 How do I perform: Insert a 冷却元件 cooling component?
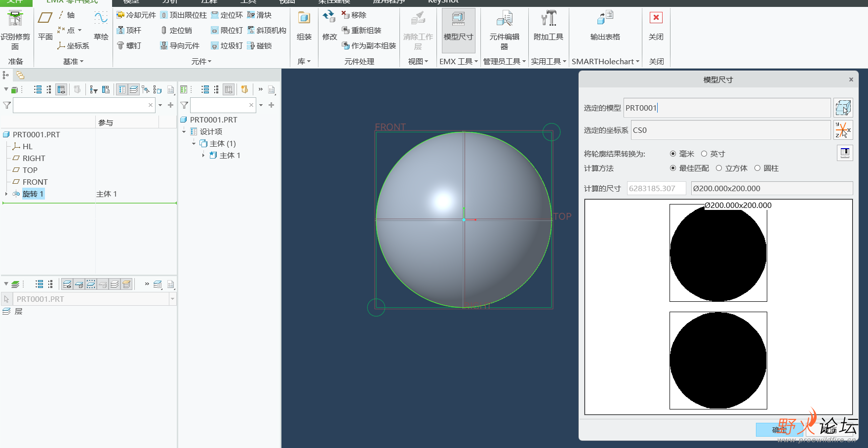(136, 15)
